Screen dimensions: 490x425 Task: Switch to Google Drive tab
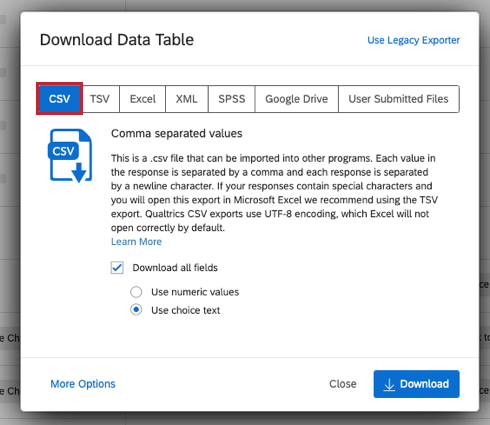[x=297, y=99]
